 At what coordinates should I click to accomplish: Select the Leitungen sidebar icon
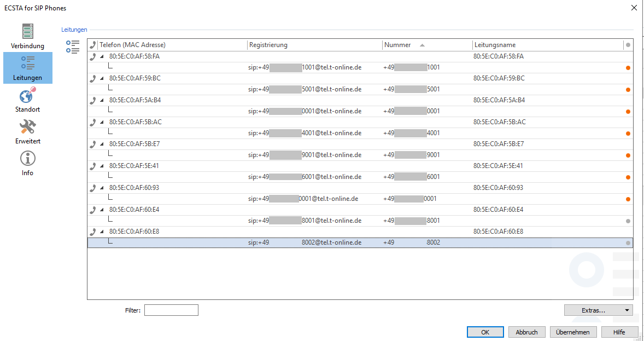pyautogui.click(x=27, y=63)
